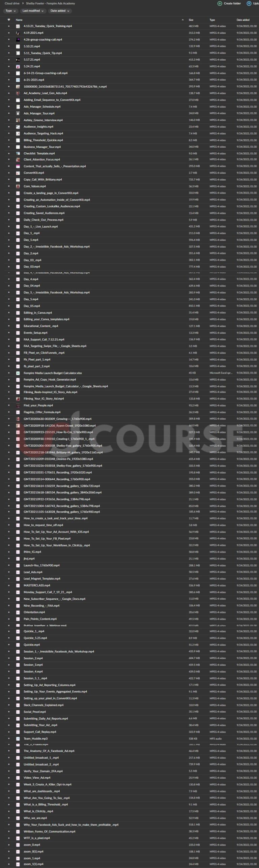
Task: Click the video icon beside WTF_is_a_pixel.mp4
Action: (18, 838)
